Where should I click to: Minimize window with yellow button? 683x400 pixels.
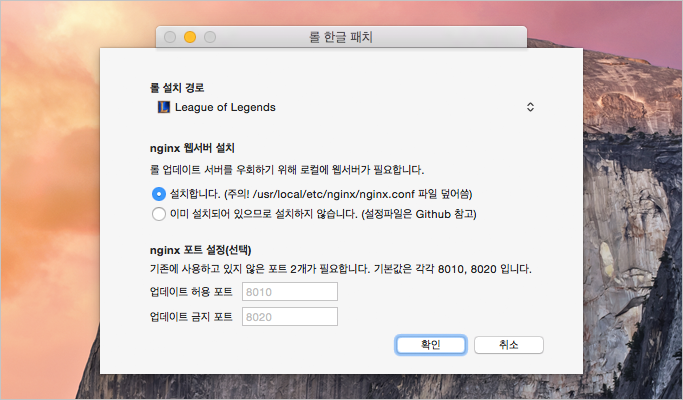coord(190,37)
